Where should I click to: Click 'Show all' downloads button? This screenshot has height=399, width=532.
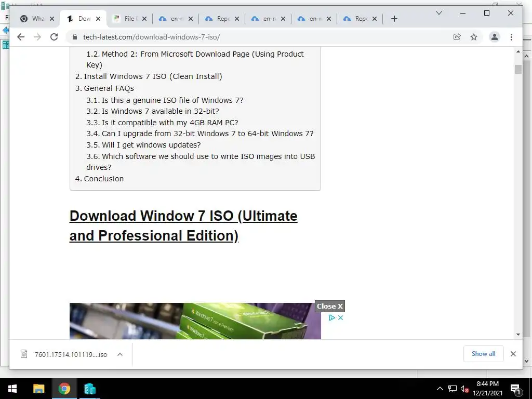point(484,353)
